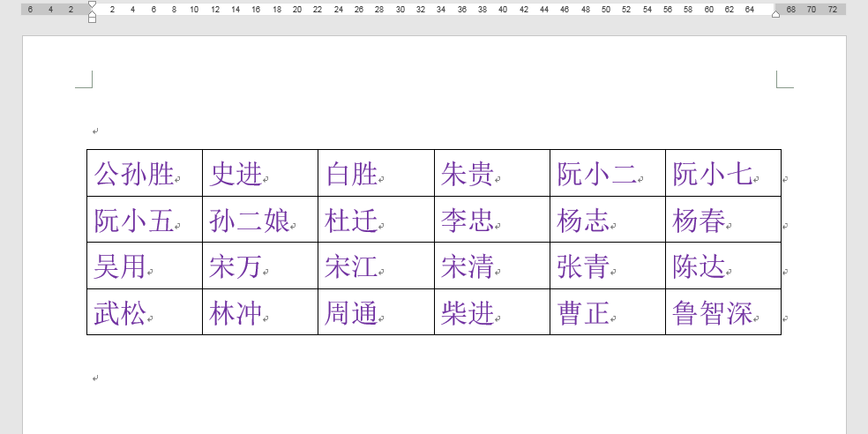The width and height of the screenshot is (868, 434).
Task: Click the table cell containing 白胜
Action: coord(376,173)
